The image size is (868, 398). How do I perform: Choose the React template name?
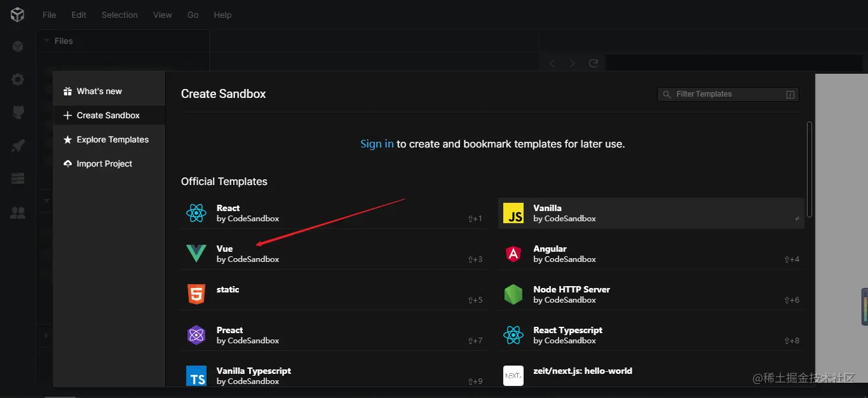[228, 208]
